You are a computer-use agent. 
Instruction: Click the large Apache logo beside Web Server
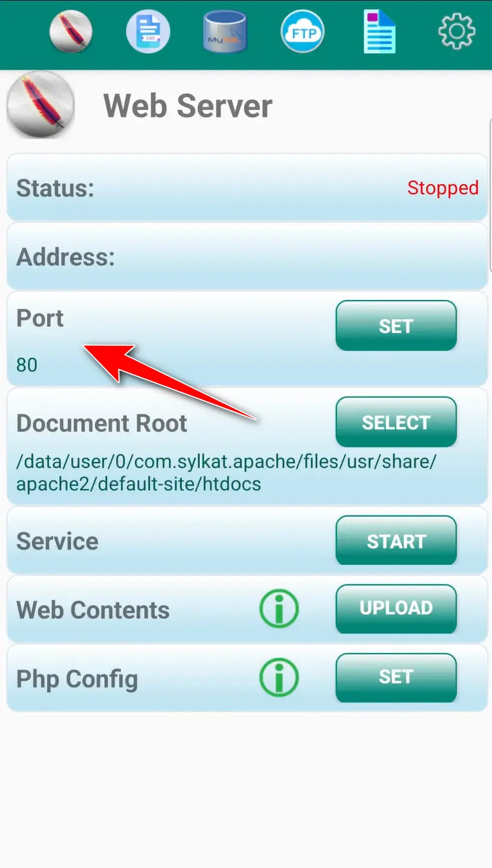click(x=41, y=105)
